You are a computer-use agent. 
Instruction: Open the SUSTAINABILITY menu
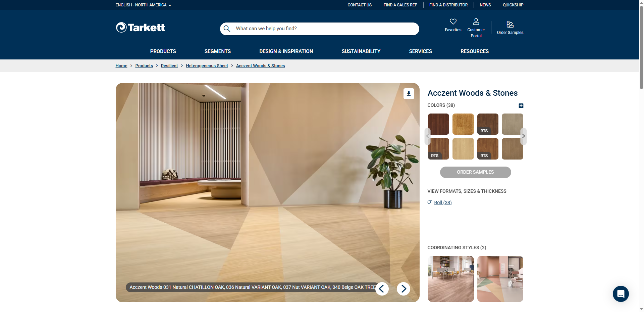pyautogui.click(x=361, y=51)
